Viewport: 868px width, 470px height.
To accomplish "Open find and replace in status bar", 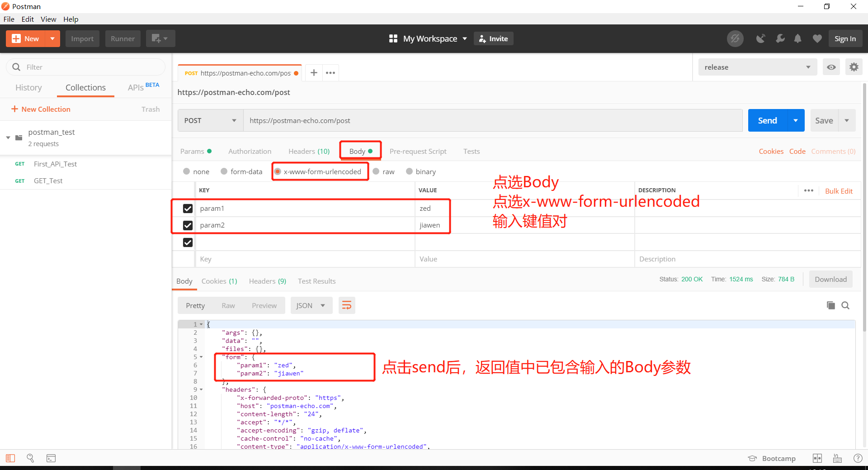I will pos(30,458).
